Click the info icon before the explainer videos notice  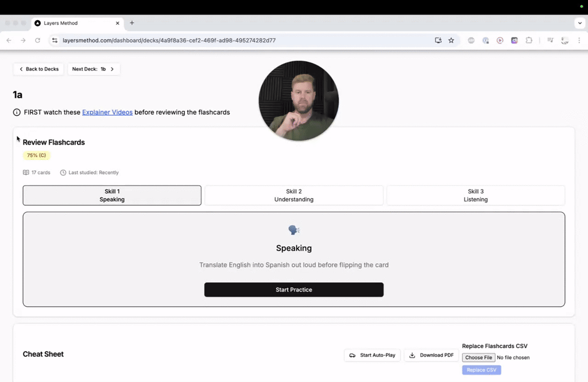(x=17, y=112)
